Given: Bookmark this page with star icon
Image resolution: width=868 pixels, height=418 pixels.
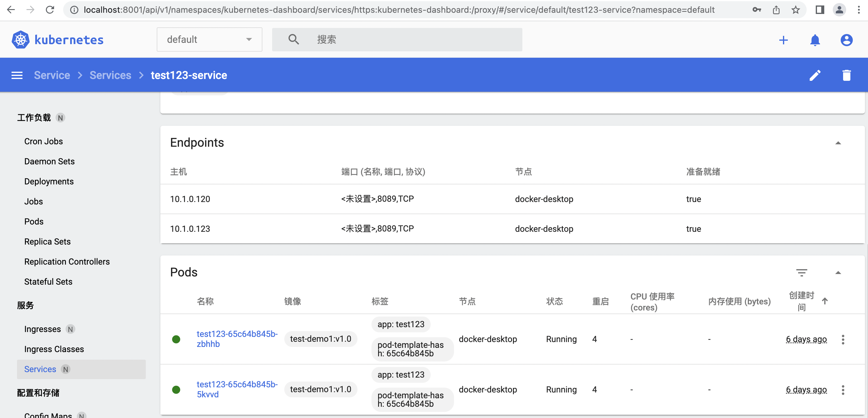Looking at the screenshot, I should click(x=795, y=10).
